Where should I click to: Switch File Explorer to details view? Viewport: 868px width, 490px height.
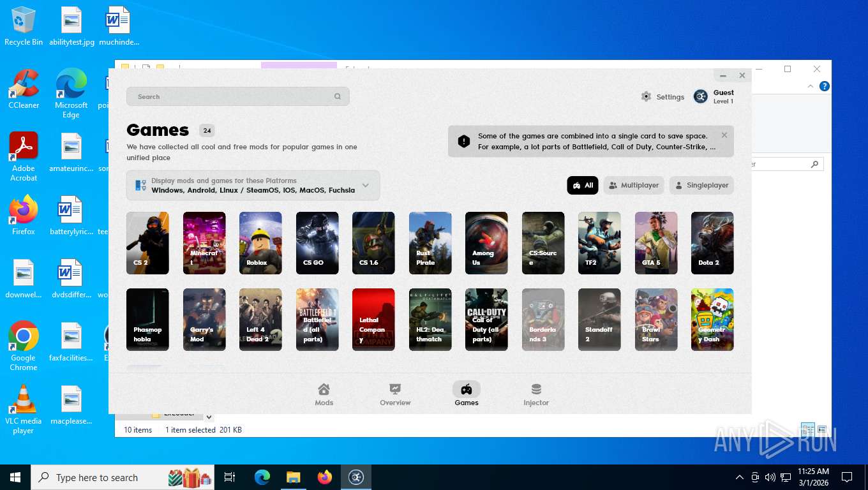tap(807, 430)
